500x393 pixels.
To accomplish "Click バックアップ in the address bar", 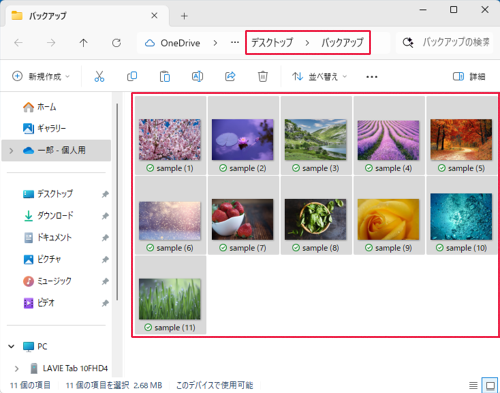I will coord(342,42).
